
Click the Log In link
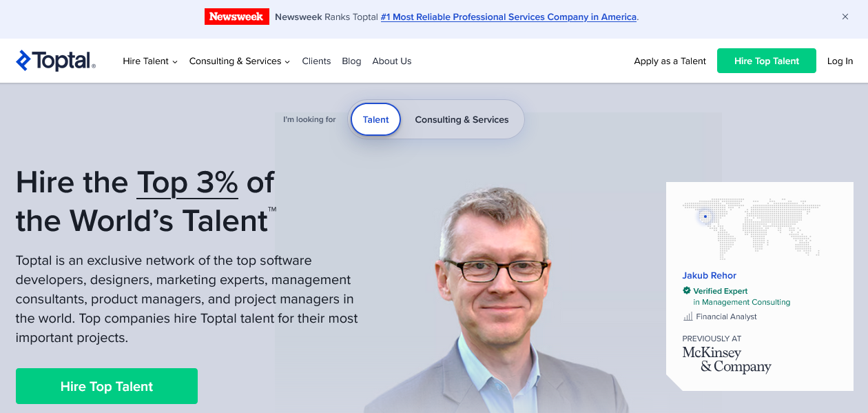coord(840,61)
